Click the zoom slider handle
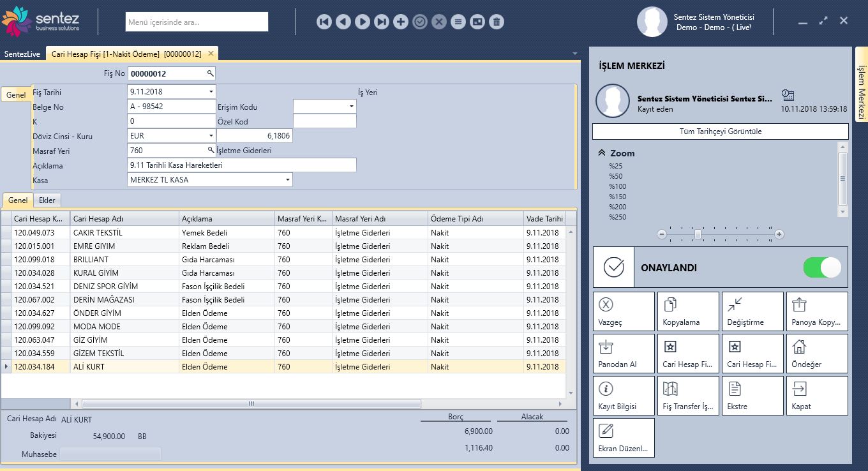The height and width of the screenshot is (471, 868). coord(698,234)
